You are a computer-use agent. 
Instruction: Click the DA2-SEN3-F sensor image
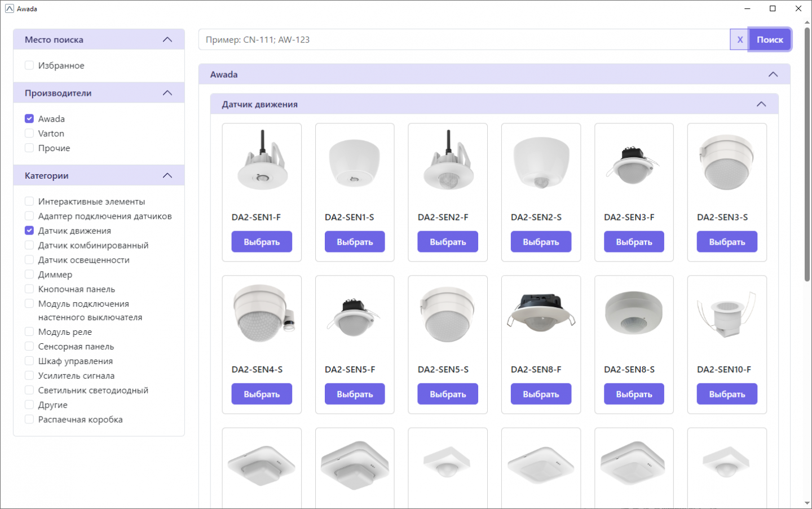[x=633, y=165]
